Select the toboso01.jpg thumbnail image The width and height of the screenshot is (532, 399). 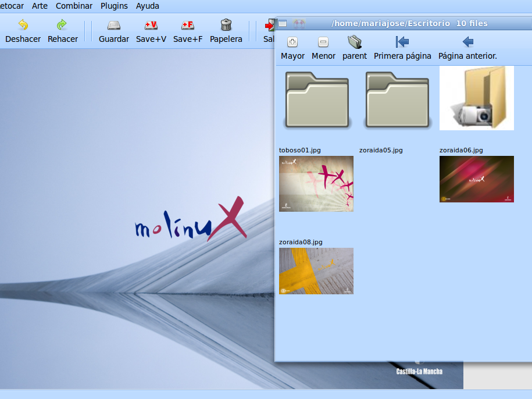(316, 184)
